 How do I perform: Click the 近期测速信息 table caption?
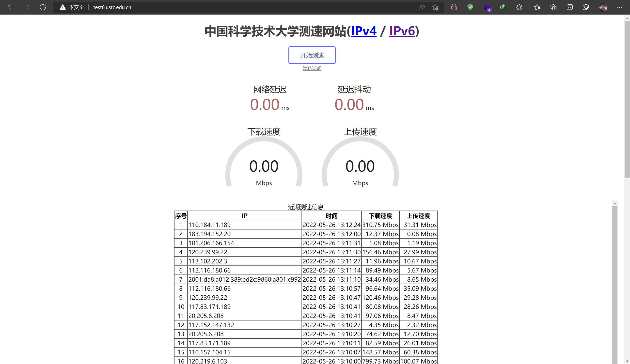coord(306,207)
